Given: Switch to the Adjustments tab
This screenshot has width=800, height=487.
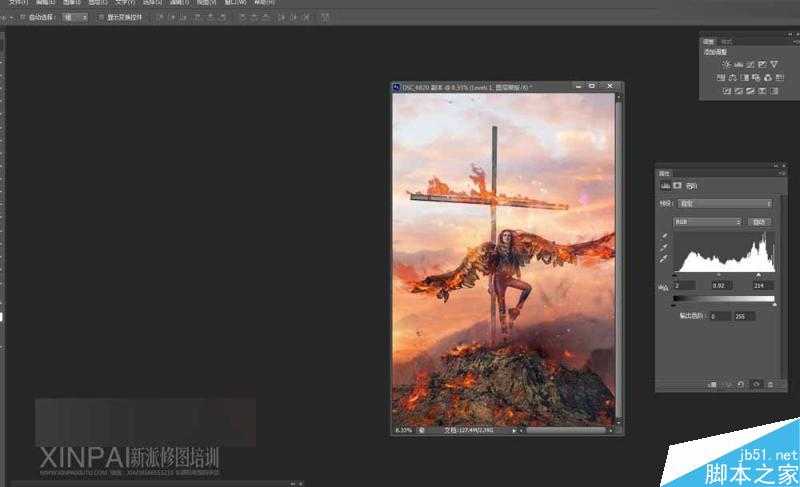Looking at the screenshot, I should (709, 42).
